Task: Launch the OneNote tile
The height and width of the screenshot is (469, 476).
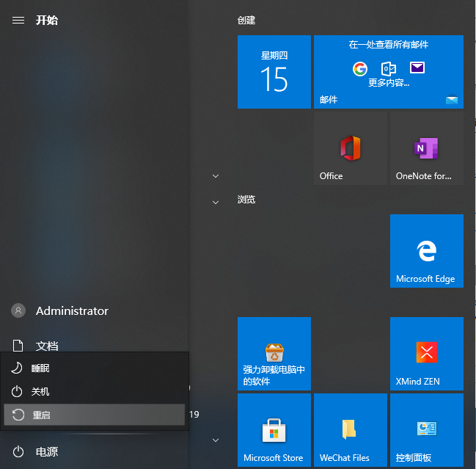Action: [426, 148]
